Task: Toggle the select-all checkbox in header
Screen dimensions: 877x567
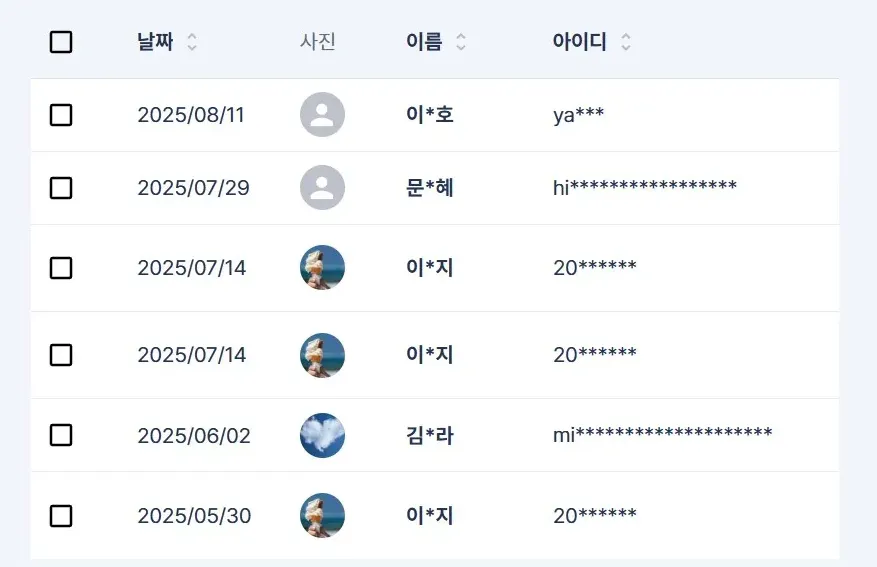Action: click(x=61, y=42)
